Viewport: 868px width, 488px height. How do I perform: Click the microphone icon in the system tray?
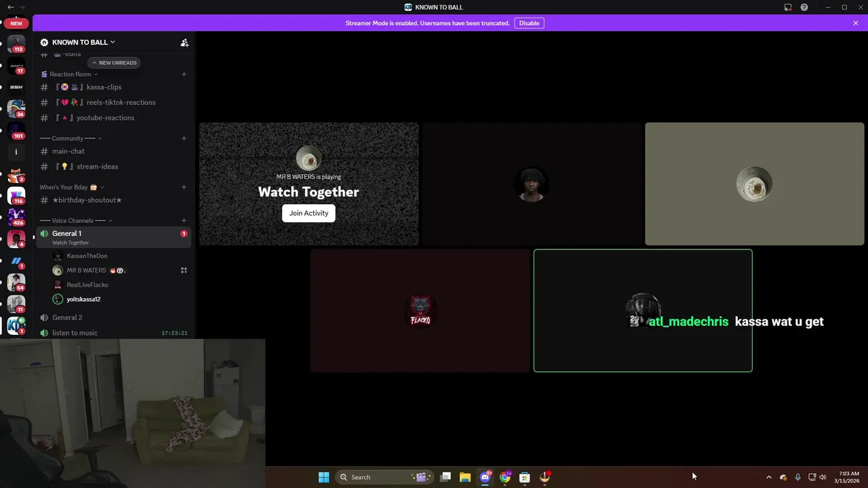click(797, 477)
